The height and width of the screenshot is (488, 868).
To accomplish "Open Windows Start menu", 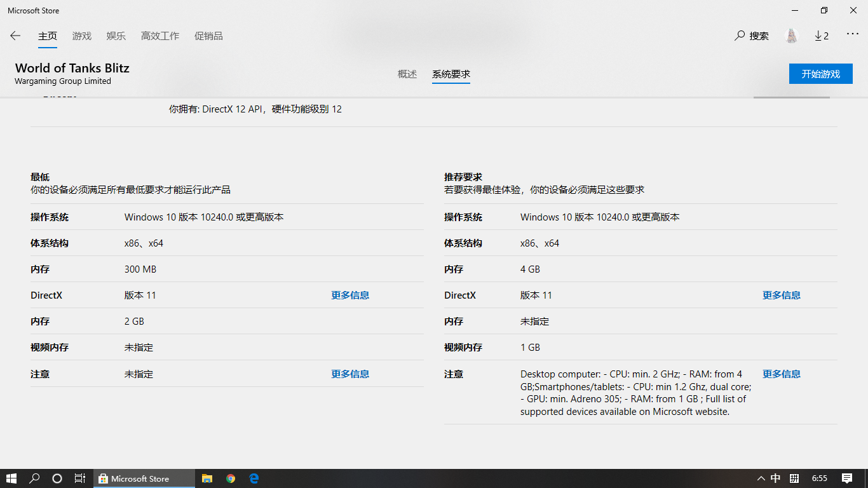I will point(11,478).
